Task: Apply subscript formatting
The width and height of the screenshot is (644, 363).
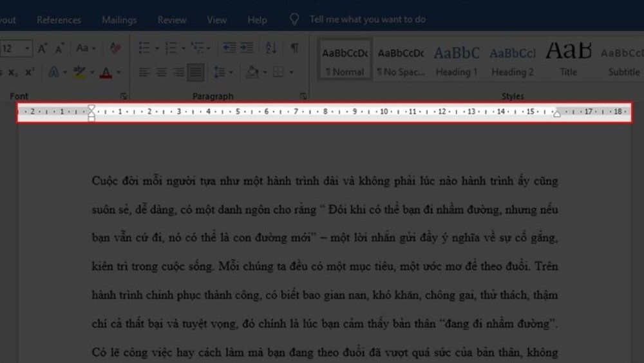Action: (13, 72)
